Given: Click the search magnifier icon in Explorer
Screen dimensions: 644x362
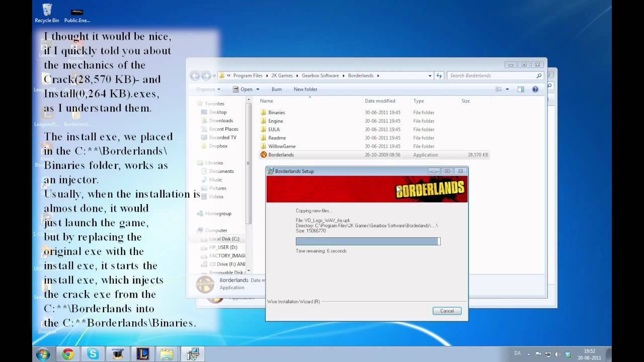Looking at the screenshot, I should (539, 75).
